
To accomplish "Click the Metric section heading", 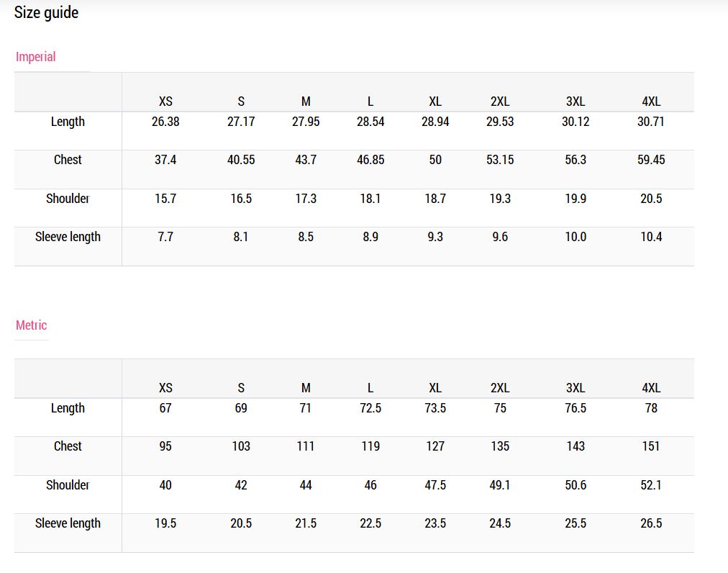I will point(31,325).
